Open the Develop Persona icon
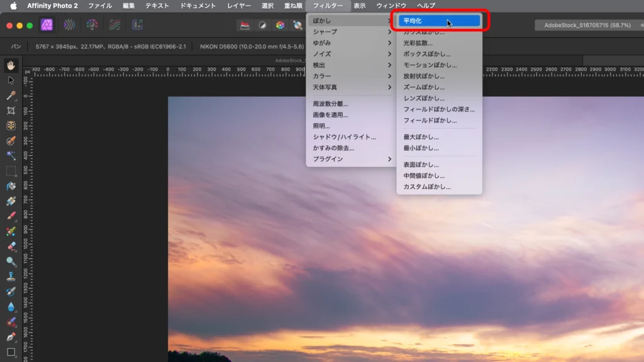644x362 pixels. pos(92,25)
